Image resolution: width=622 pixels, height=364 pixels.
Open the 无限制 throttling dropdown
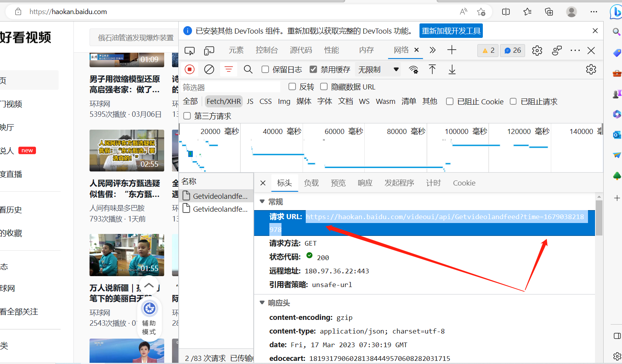(x=378, y=70)
